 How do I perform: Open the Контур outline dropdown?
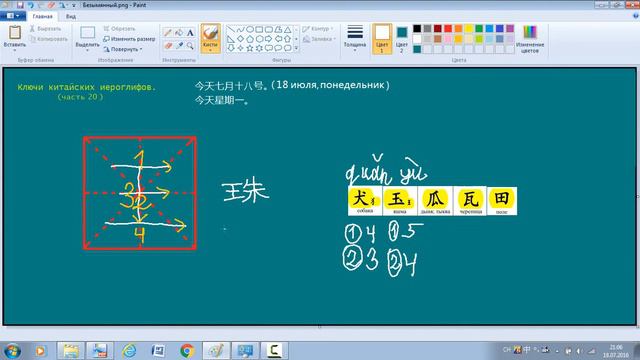(318, 29)
